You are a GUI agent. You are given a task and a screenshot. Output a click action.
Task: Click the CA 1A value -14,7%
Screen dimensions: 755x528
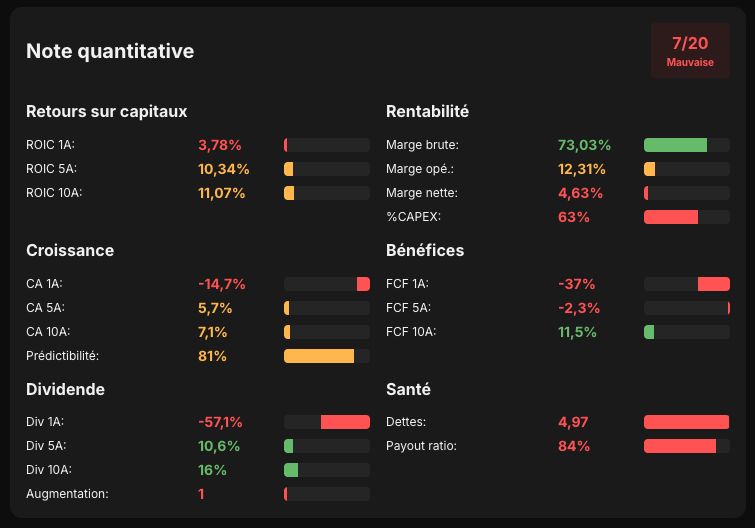221,284
